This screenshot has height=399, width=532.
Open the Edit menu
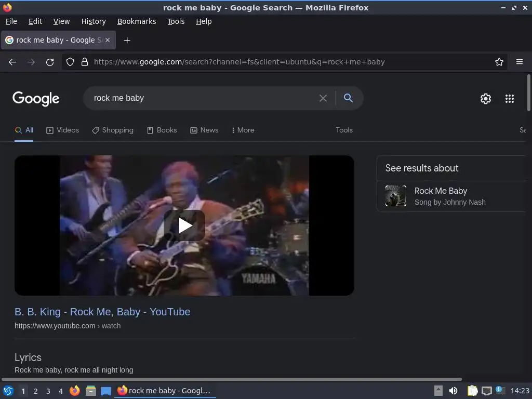click(35, 21)
